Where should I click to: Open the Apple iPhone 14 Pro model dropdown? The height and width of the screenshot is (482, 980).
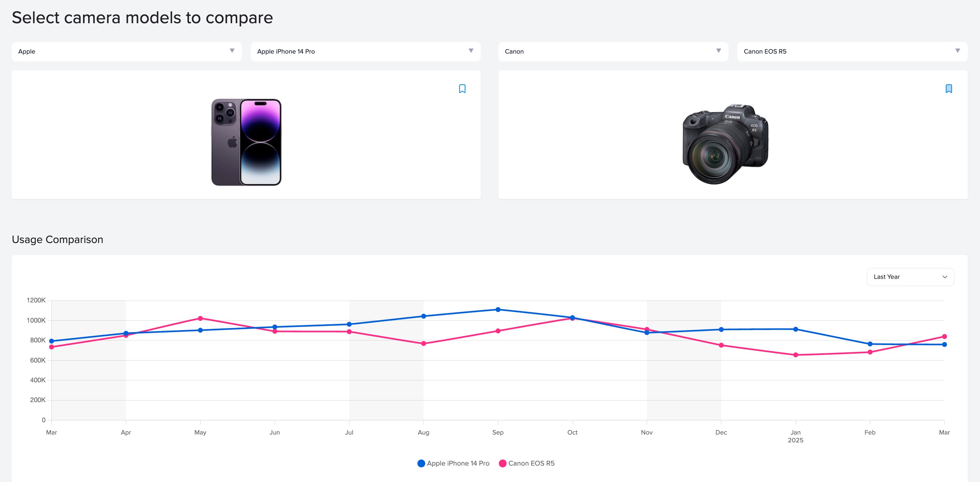pyautogui.click(x=365, y=51)
